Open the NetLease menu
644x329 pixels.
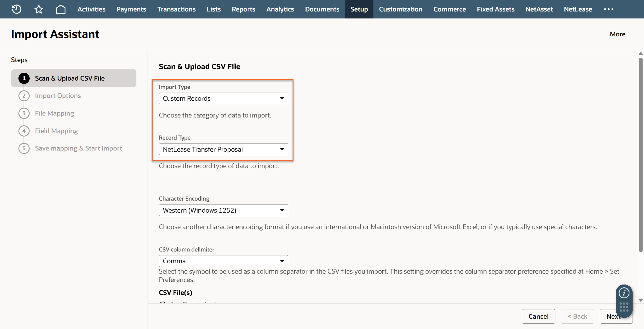click(578, 9)
